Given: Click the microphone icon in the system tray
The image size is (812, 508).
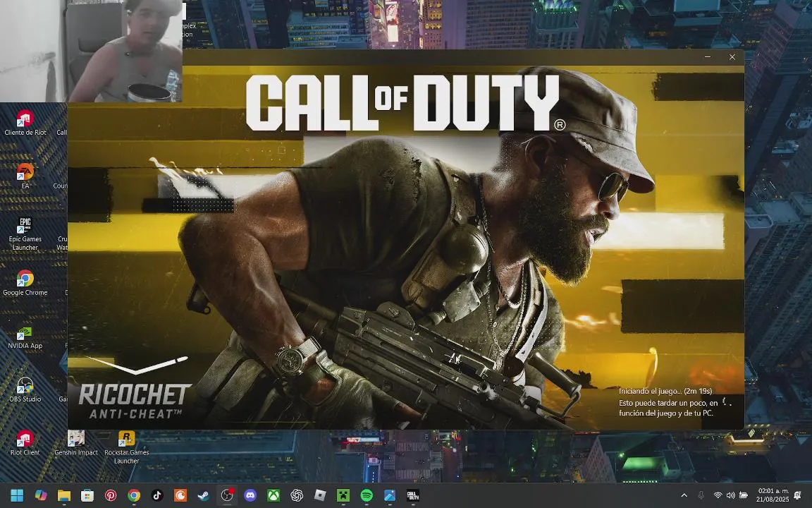Looking at the screenshot, I should (x=701, y=495).
